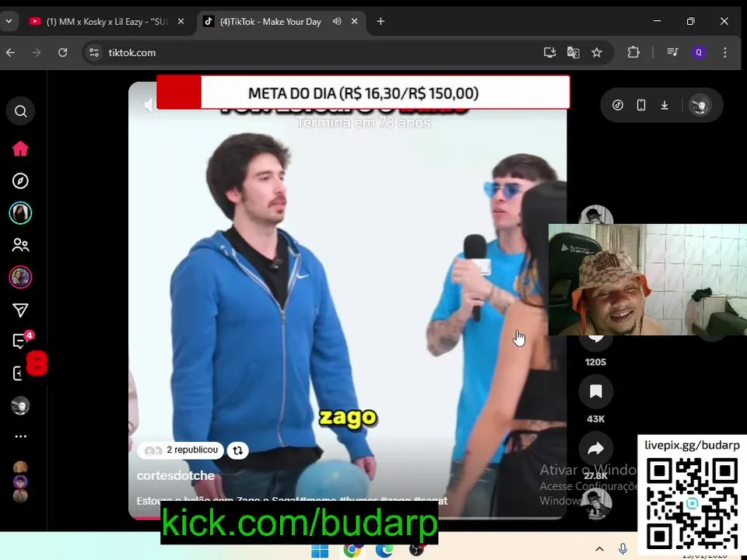
Task: Open the Get Coins TikTok icon
Action: [x=618, y=105]
